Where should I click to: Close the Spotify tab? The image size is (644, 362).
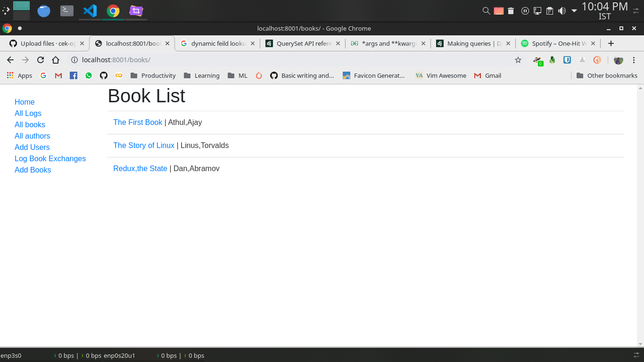click(x=593, y=43)
